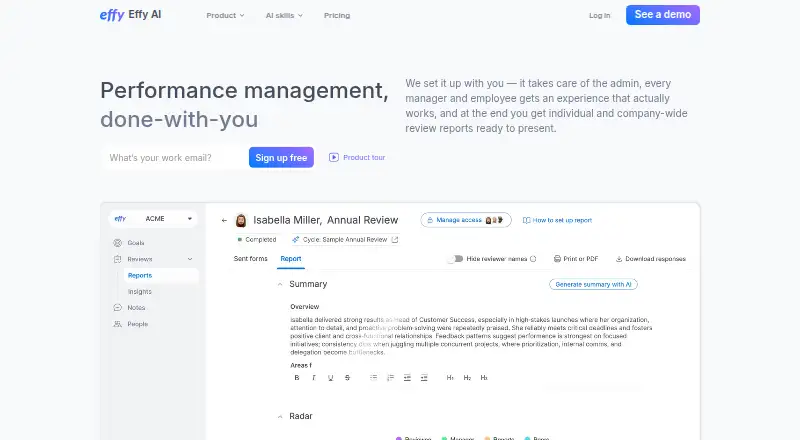Switch to the Report tab
This screenshot has height=440, width=800.
[x=291, y=259]
